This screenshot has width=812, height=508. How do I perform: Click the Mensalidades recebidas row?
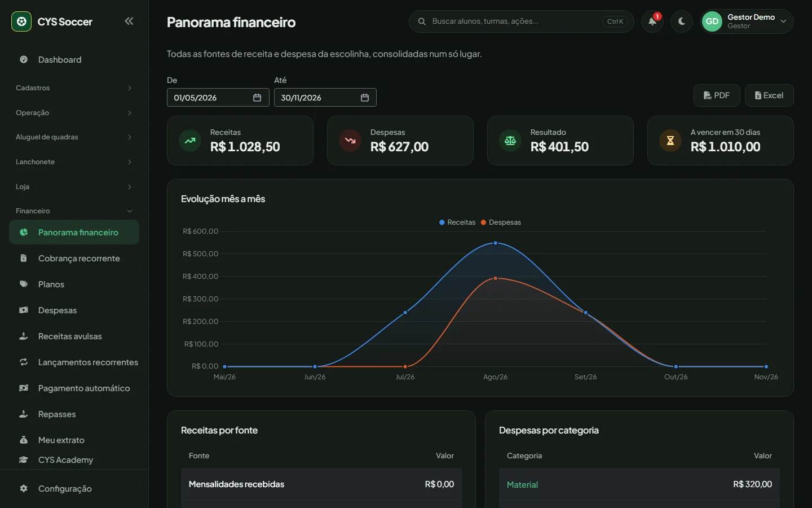pos(321,484)
